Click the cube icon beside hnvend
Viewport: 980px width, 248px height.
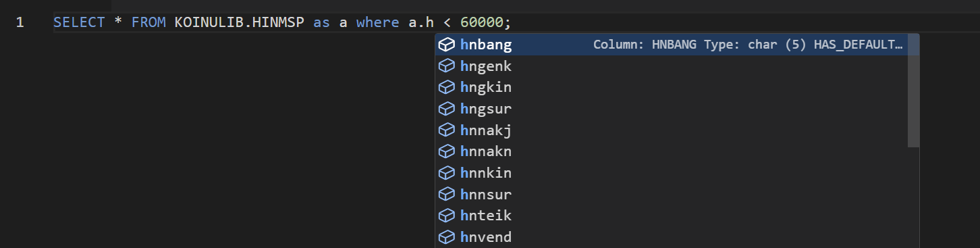tap(445, 237)
